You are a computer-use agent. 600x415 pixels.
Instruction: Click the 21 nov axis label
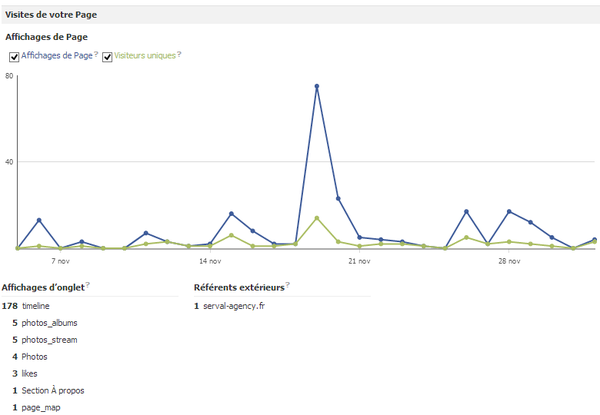359,261
